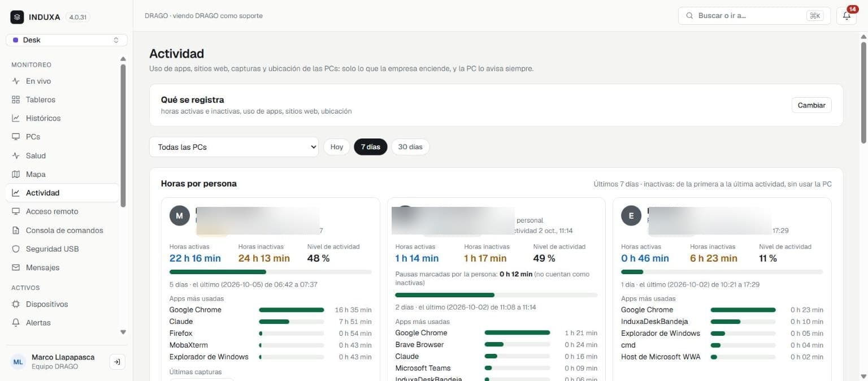
Task: Click the Host de Microsoft WWA label
Action: (661, 357)
